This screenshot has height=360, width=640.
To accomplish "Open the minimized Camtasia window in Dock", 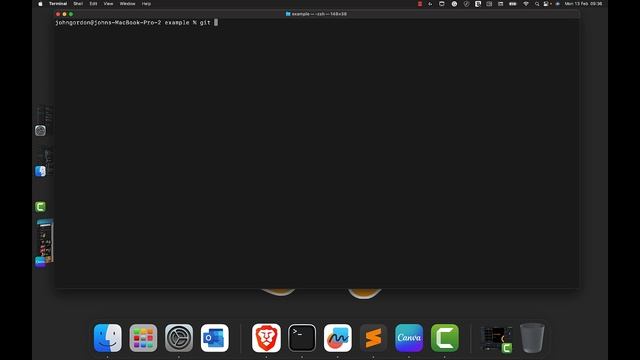I will (x=496, y=339).
